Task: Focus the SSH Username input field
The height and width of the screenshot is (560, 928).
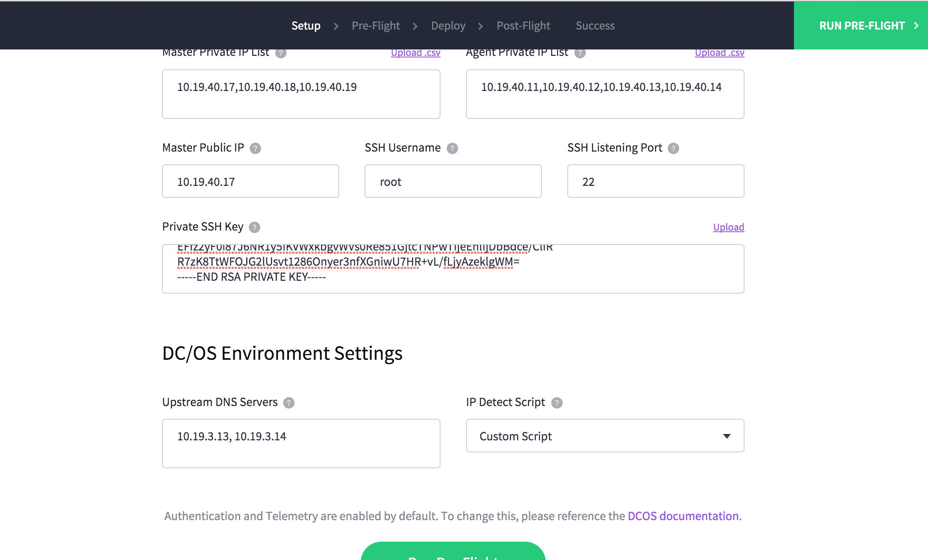Action: click(453, 181)
